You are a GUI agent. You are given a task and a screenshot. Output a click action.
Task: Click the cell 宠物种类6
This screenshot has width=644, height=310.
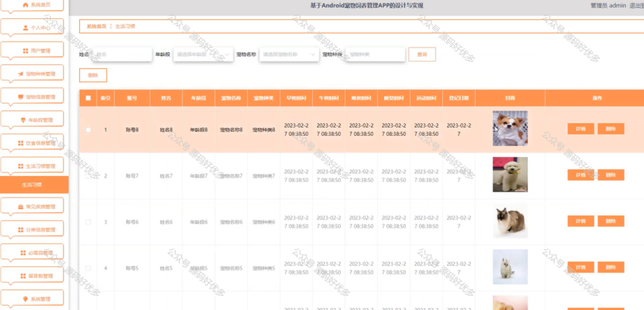coord(264,222)
